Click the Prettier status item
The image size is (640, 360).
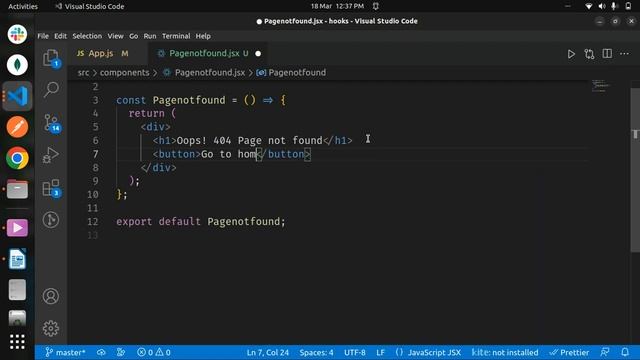coord(569,352)
